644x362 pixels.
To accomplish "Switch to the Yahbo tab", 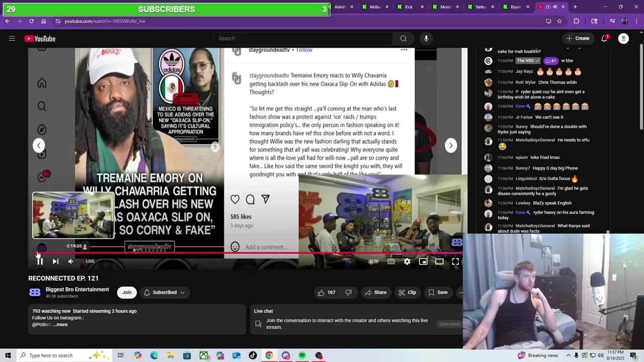I will point(480,7).
